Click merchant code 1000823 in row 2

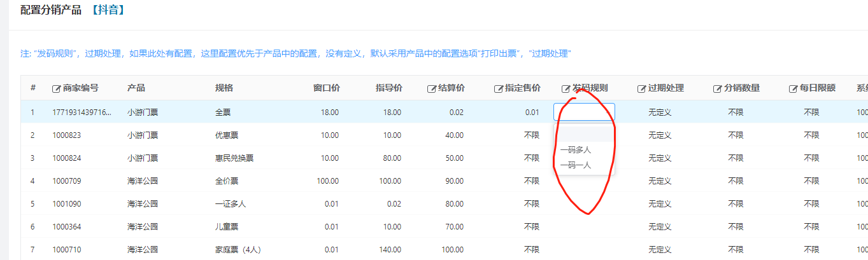[x=66, y=135]
